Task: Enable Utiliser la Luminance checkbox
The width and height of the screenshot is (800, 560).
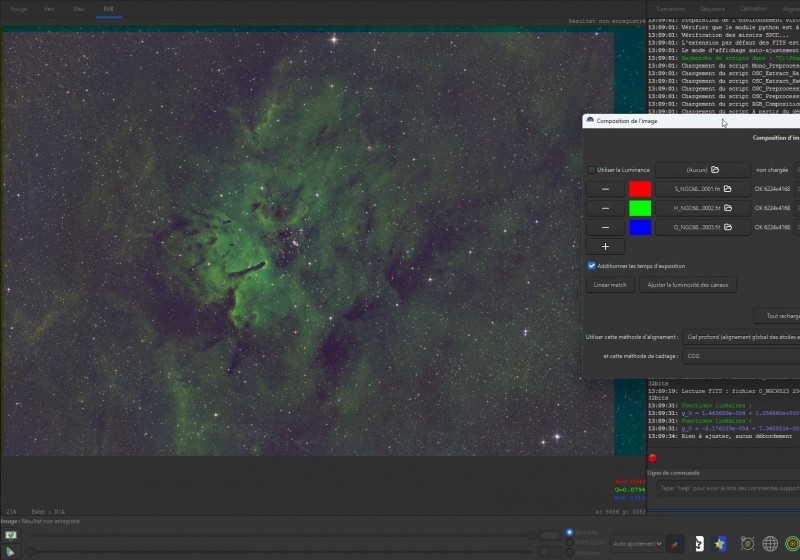Action: click(591, 170)
